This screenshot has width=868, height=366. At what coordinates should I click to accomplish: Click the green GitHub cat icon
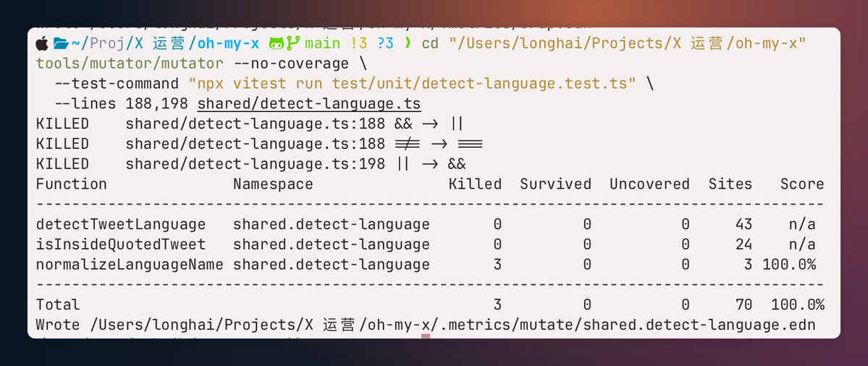coord(277,43)
